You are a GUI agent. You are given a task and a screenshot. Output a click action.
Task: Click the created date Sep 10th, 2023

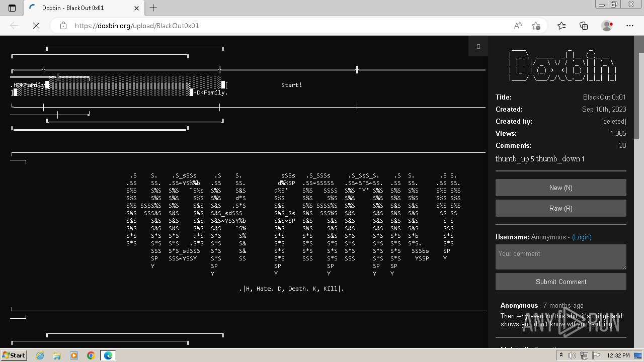604,109
